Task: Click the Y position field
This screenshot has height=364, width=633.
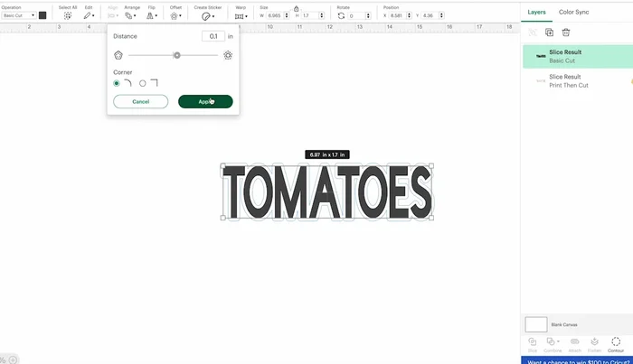Action: click(430, 15)
